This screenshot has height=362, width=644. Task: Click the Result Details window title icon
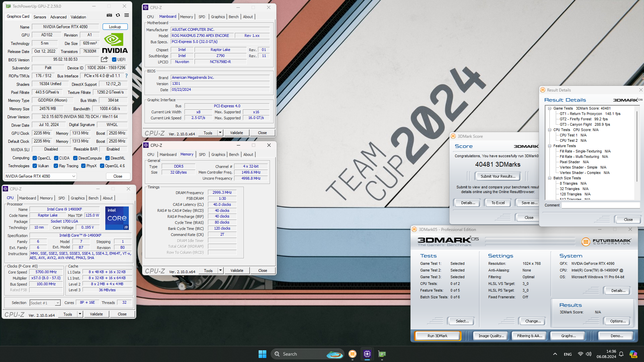tap(543, 90)
